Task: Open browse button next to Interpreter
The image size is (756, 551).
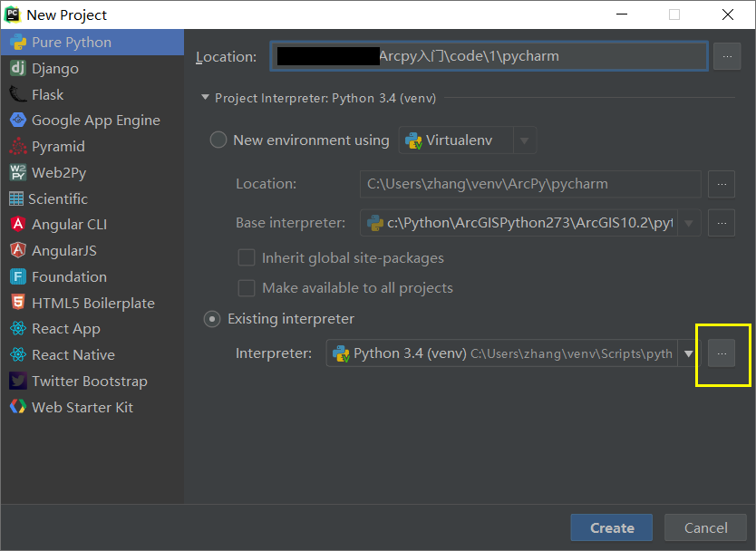Action: 722,353
